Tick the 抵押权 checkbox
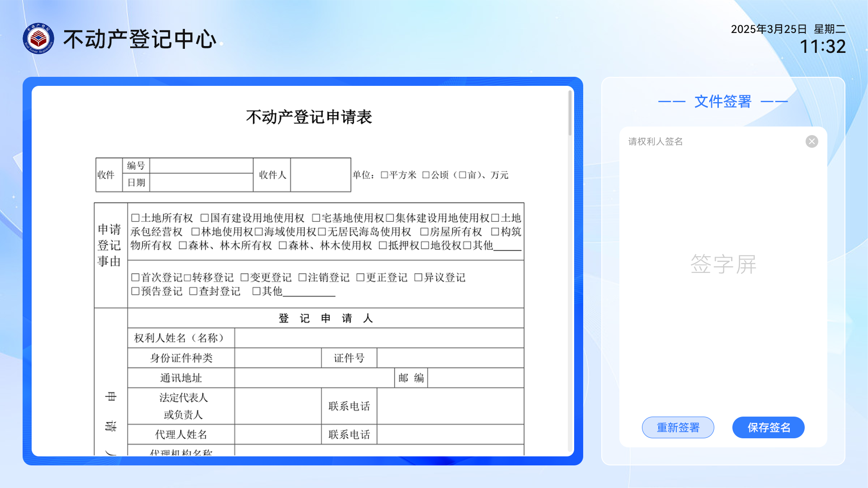The height and width of the screenshot is (488, 868). (x=383, y=245)
